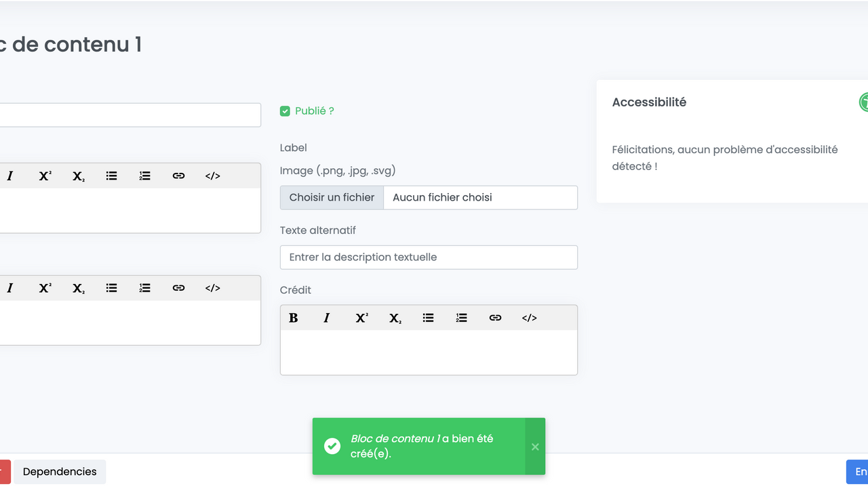Viewport: 868px width, 488px height.
Task: Focus the text input beside Publié checkbox
Action: coord(129,115)
